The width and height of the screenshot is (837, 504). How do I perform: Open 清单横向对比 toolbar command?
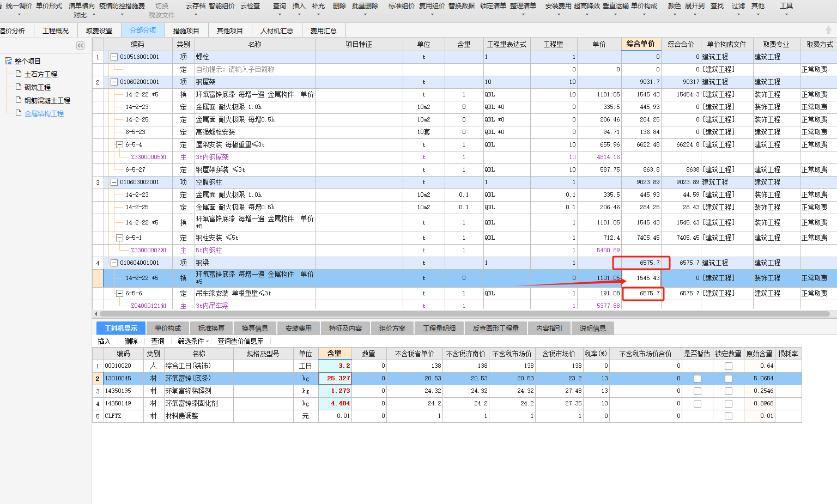81,10
